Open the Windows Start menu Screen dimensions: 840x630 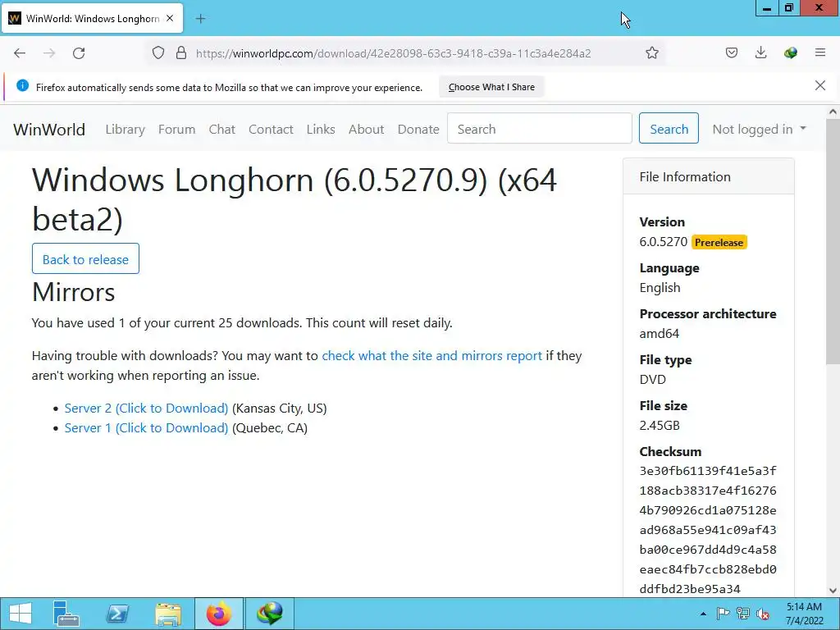coord(21,614)
